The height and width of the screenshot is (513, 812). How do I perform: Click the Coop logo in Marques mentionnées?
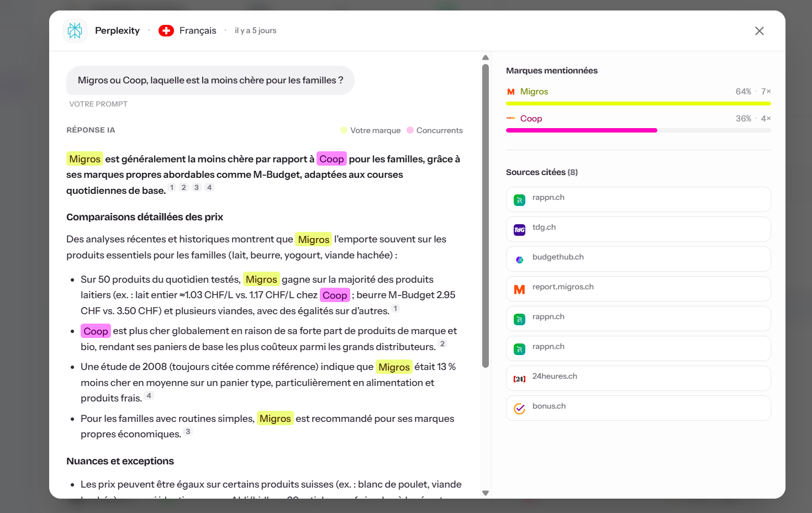point(511,118)
